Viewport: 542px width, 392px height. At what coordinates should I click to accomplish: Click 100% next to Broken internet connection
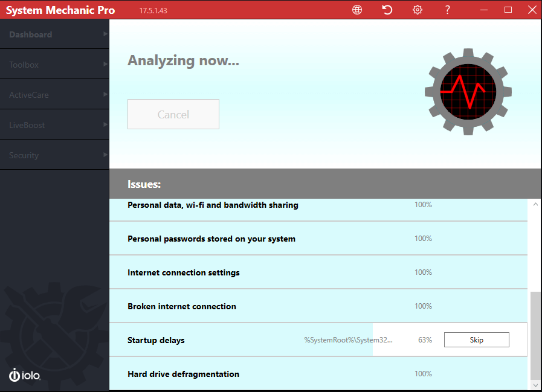click(423, 306)
